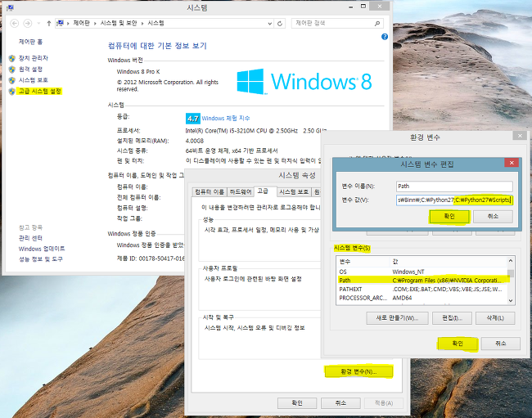Click 취소 in 시스템 속성 dialog

340,402
